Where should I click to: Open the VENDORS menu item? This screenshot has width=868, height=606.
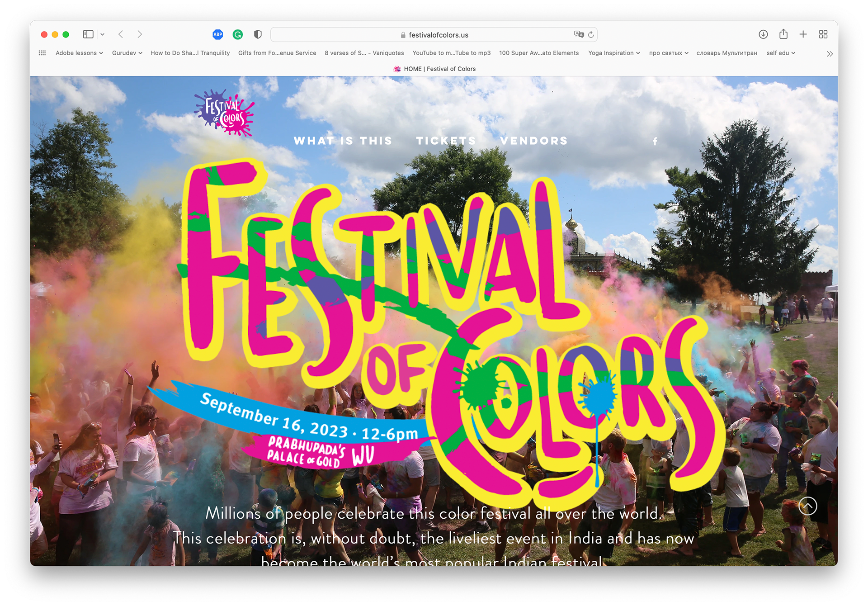click(x=534, y=141)
